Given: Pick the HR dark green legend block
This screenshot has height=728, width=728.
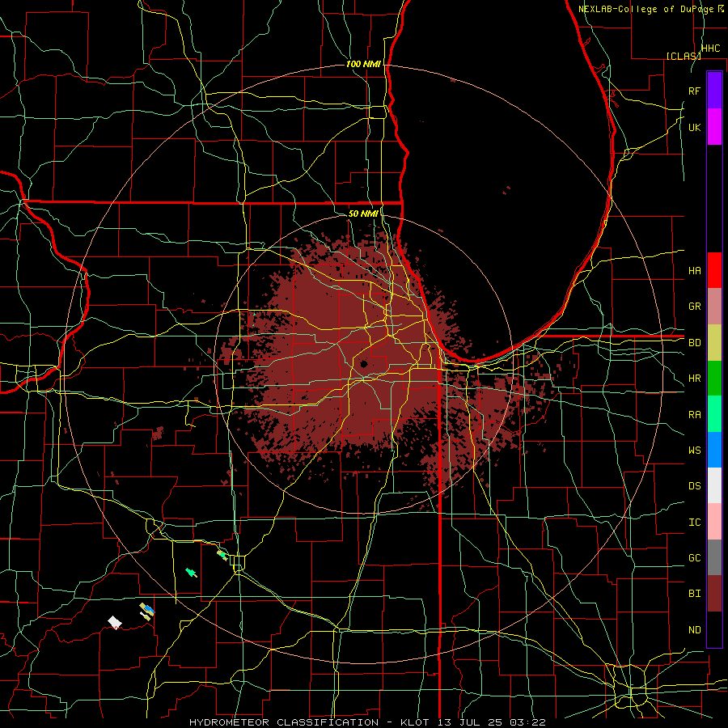Looking at the screenshot, I should (x=714, y=379).
